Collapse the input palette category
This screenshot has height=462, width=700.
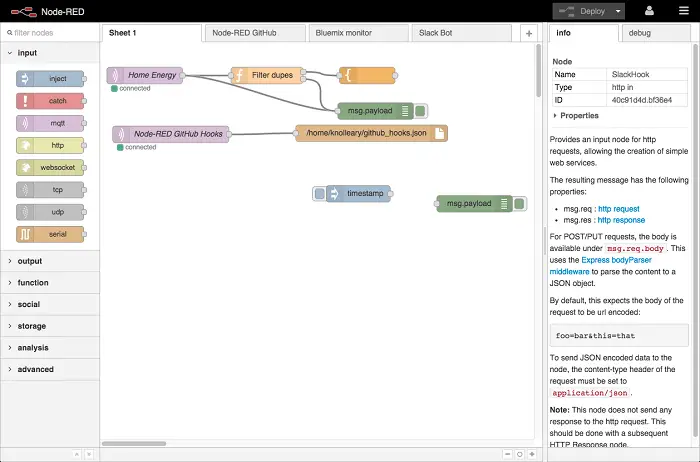pyautogui.click(x=50, y=53)
